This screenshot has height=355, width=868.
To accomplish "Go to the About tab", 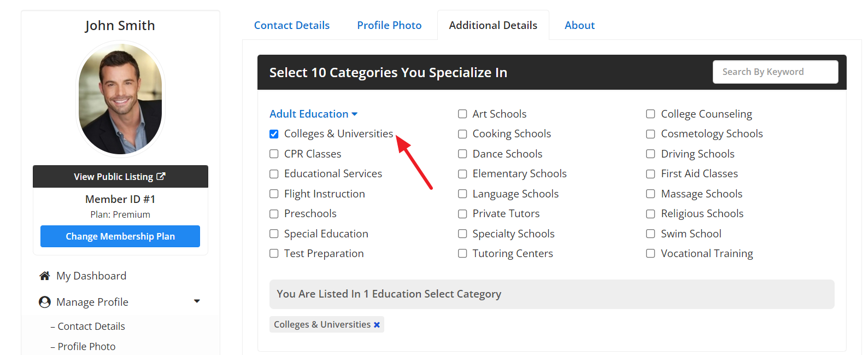I will point(579,25).
